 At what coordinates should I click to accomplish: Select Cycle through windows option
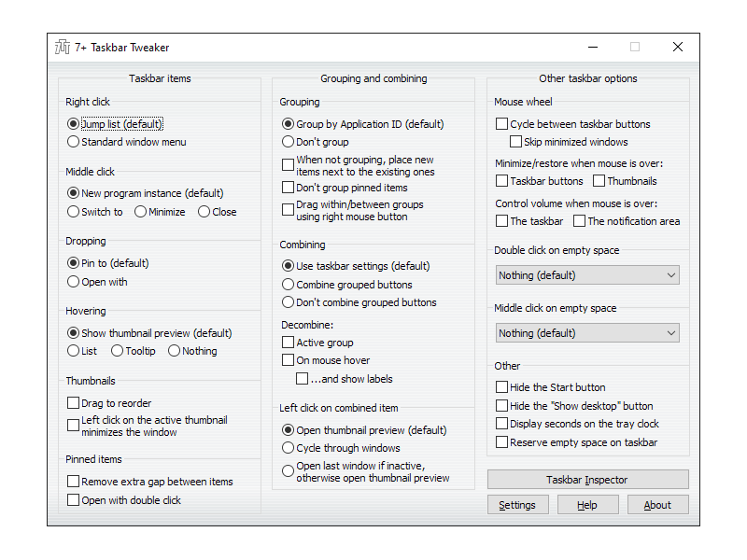coord(289,448)
